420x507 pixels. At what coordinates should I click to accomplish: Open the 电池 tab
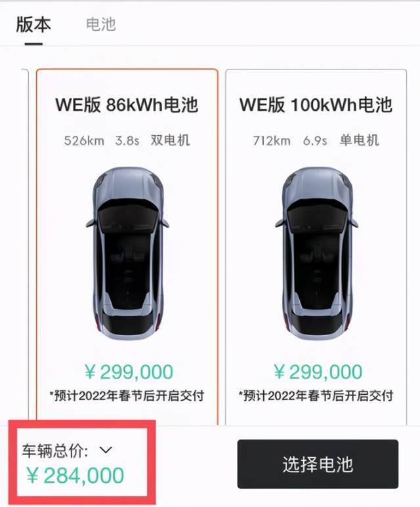click(101, 24)
